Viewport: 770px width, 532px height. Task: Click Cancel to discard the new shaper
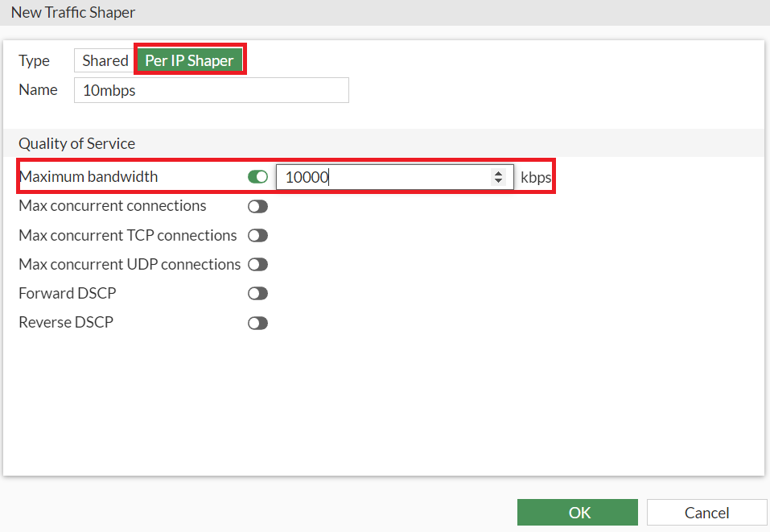(706, 513)
